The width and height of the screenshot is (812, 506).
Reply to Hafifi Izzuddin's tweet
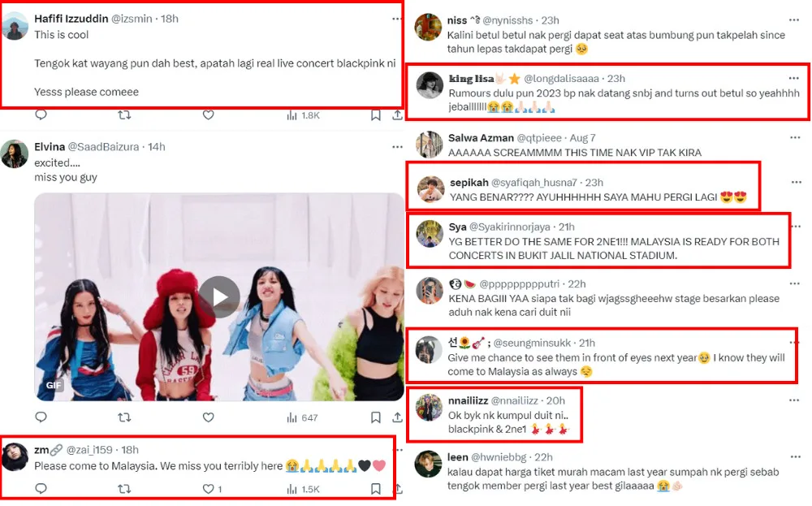(41, 115)
